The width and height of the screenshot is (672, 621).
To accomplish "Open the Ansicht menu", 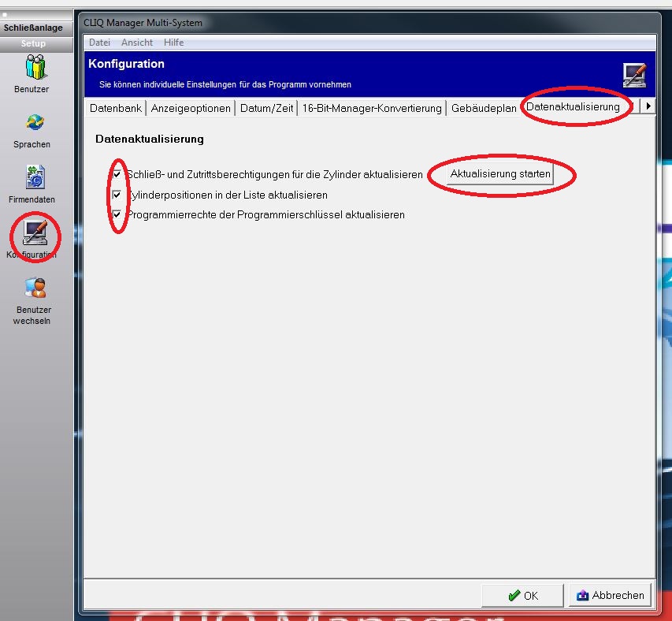I will pos(137,43).
